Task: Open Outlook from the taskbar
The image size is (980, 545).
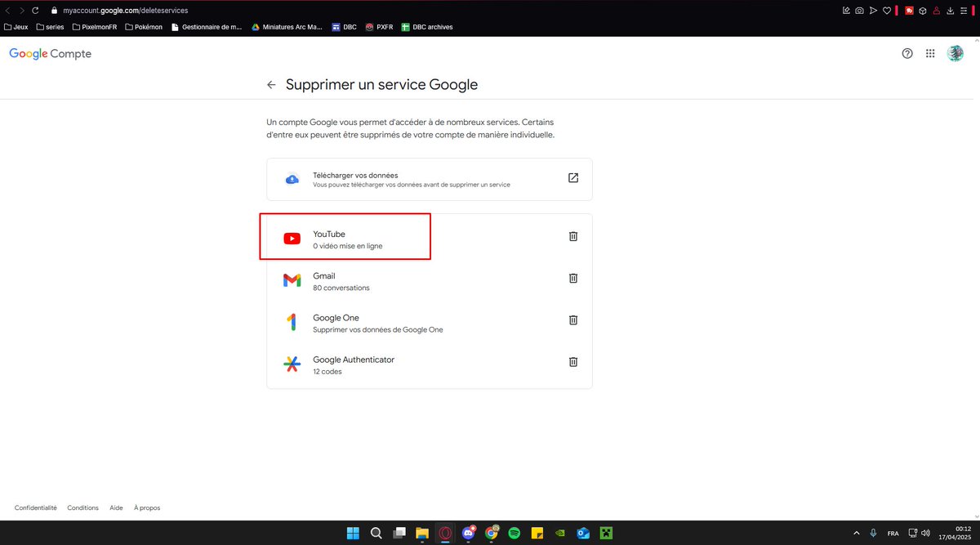Action: (583, 533)
